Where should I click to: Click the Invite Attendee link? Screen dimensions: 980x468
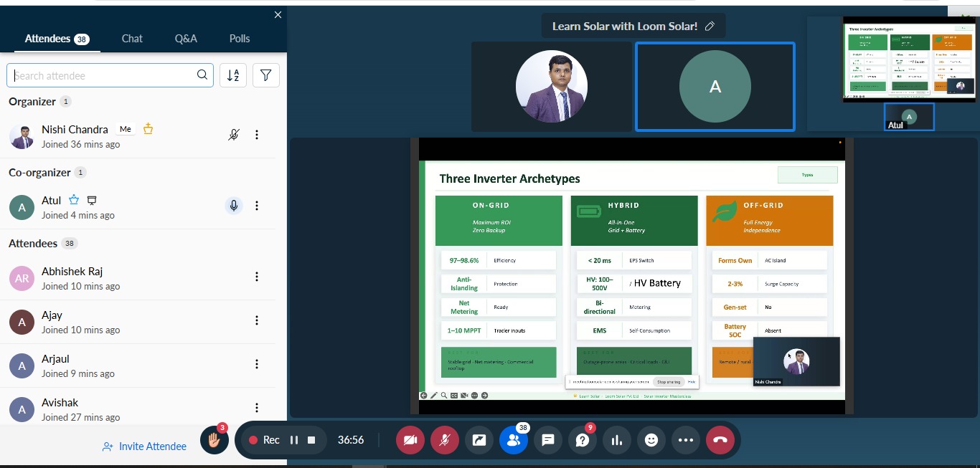[x=145, y=446]
